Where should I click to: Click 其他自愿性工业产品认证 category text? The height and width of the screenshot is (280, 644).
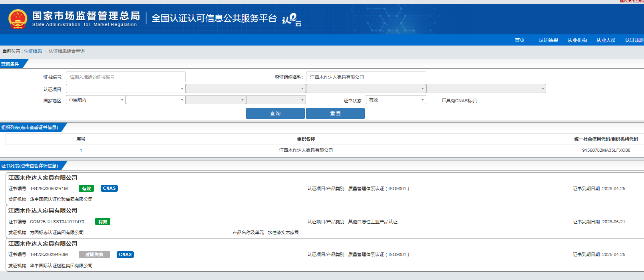point(373,222)
